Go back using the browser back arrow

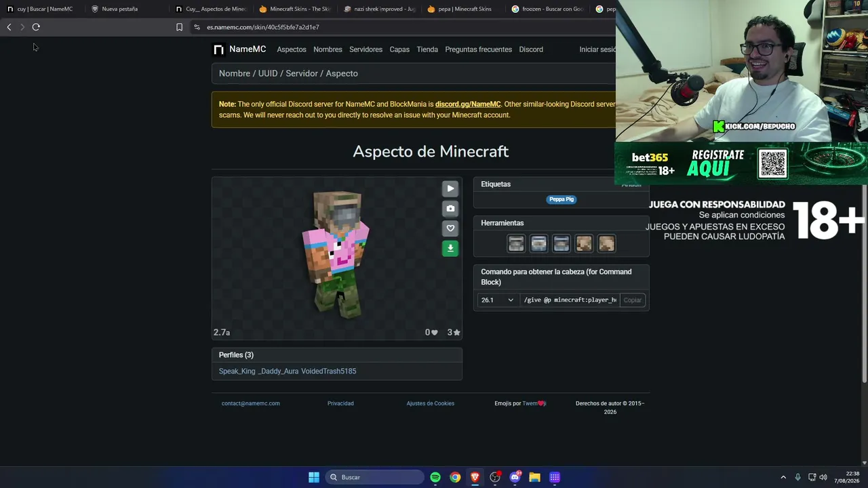click(9, 27)
